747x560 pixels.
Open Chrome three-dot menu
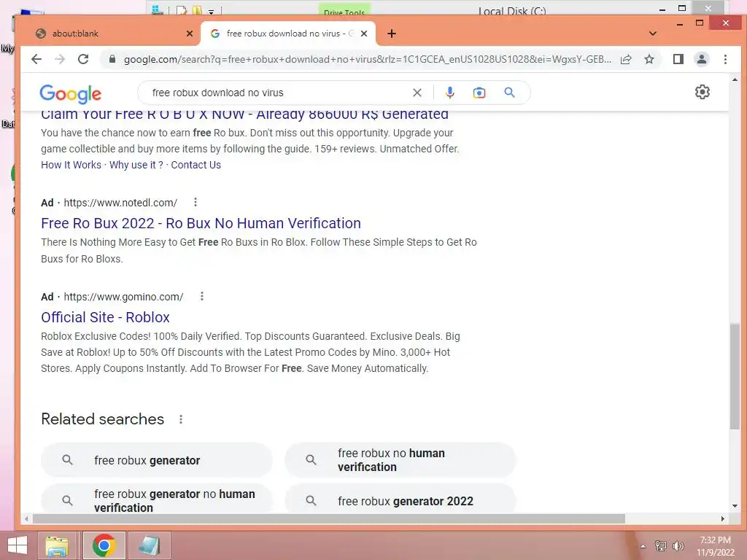[x=725, y=59]
